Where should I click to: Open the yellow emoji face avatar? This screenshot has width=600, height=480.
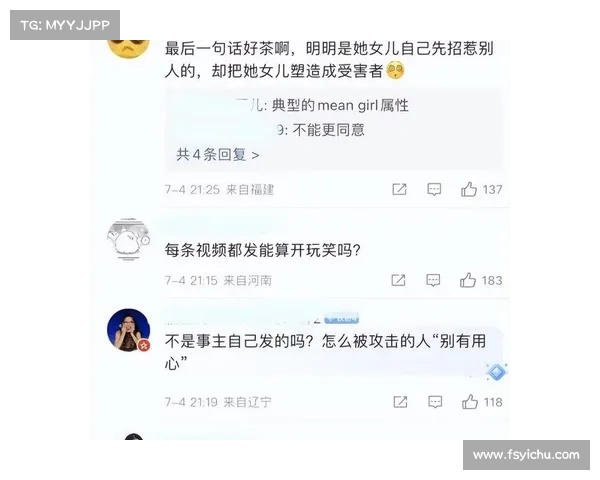(x=129, y=49)
